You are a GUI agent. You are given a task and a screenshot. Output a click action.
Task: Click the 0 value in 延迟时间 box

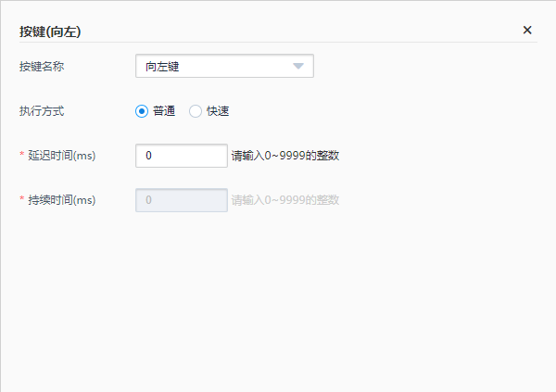[148, 156]
